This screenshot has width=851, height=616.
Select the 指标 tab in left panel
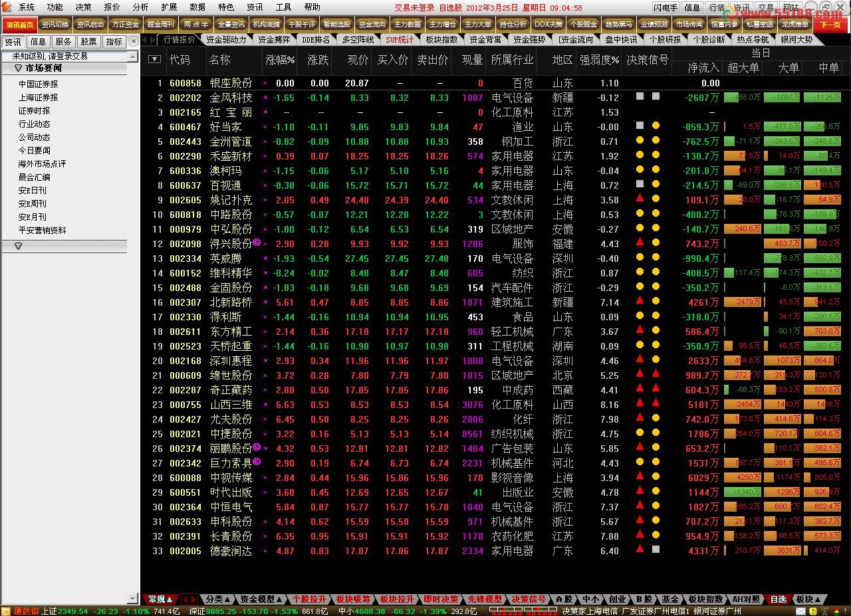pos(114,41)
